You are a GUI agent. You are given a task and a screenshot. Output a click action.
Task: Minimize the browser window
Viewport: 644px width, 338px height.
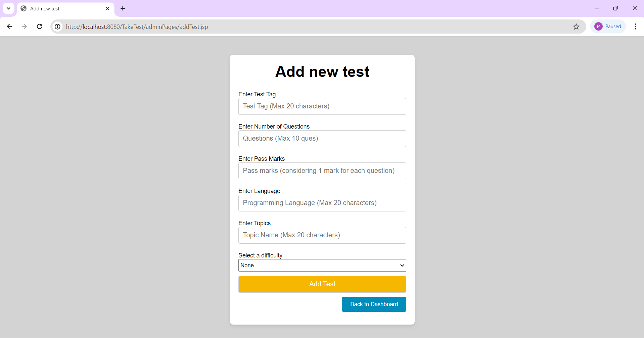coord(597,8)
